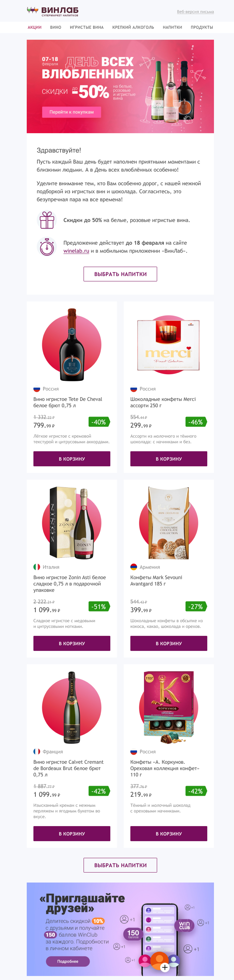The image size is (234, 980).
Task: Follow the winelab.ru link
Action: (76, 251)
